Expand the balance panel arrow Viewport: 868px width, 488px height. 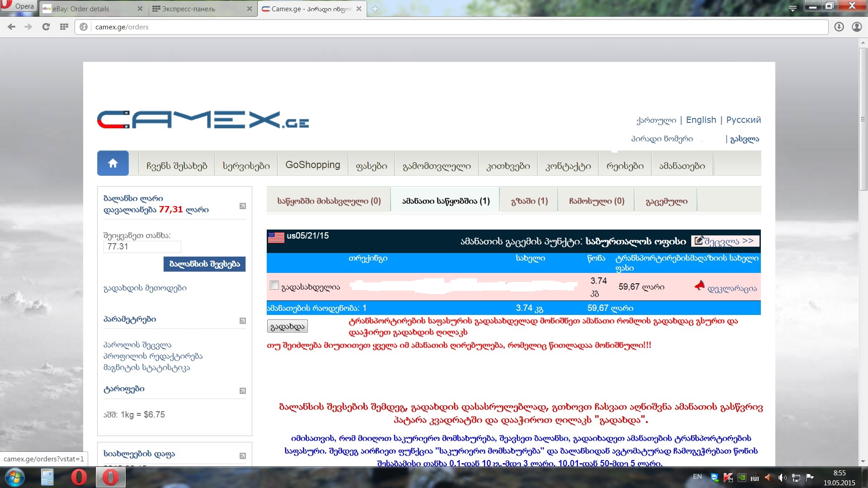[242, 206]
